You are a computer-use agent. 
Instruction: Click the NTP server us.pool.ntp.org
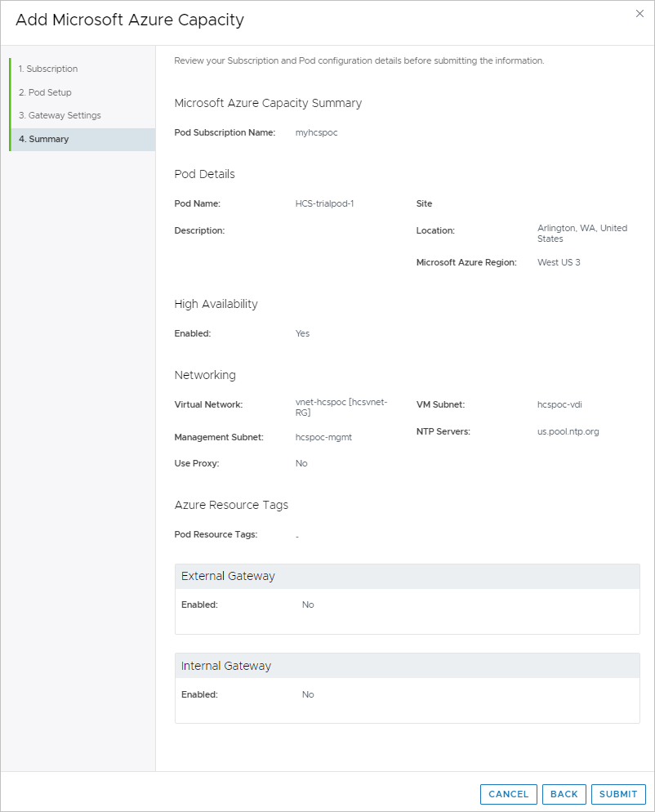click(x=568, y=431)
